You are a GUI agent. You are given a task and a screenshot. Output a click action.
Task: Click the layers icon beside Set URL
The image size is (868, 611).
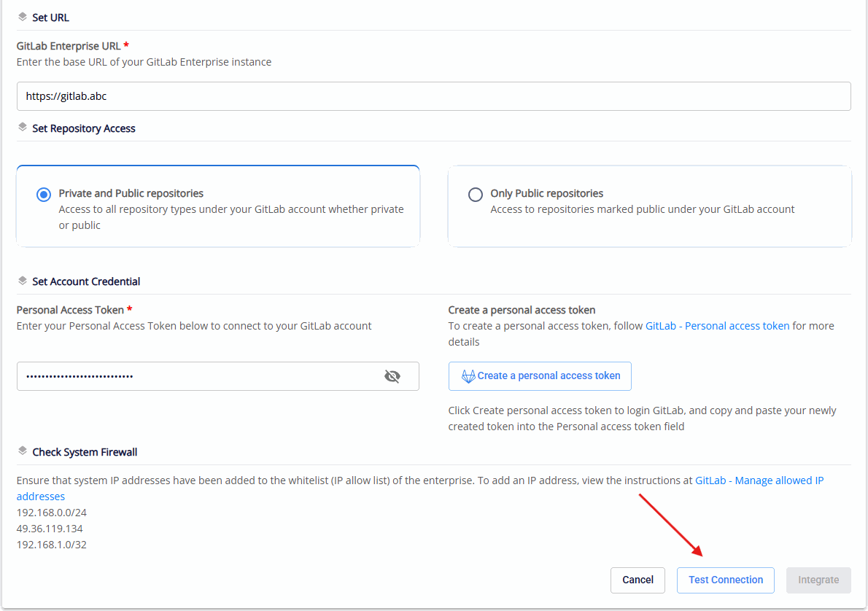(22, 17)
